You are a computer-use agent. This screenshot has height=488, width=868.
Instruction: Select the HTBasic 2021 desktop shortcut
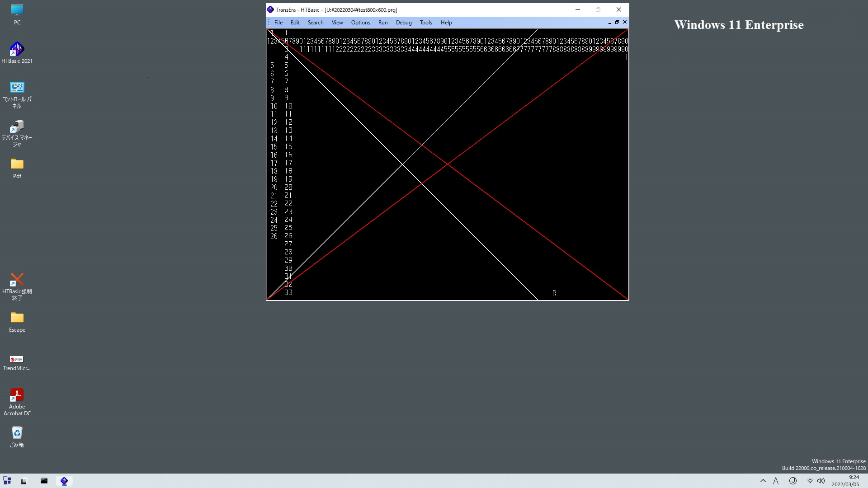coord(17,53)
